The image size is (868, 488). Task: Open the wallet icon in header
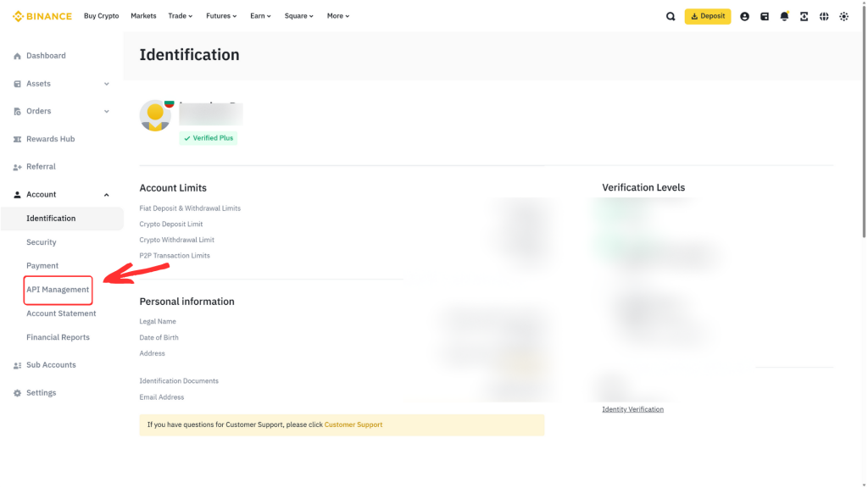(x=765, y=17)
